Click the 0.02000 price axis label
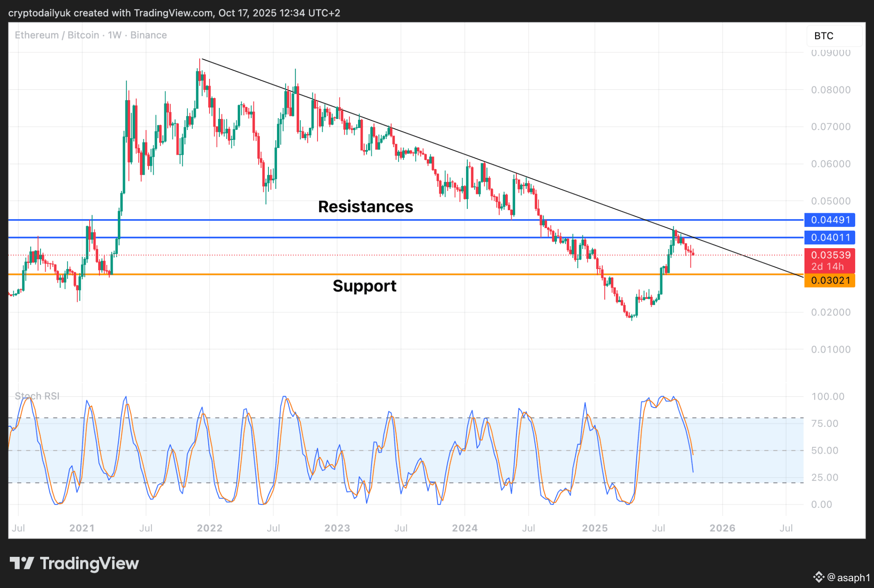 (830, 313)
